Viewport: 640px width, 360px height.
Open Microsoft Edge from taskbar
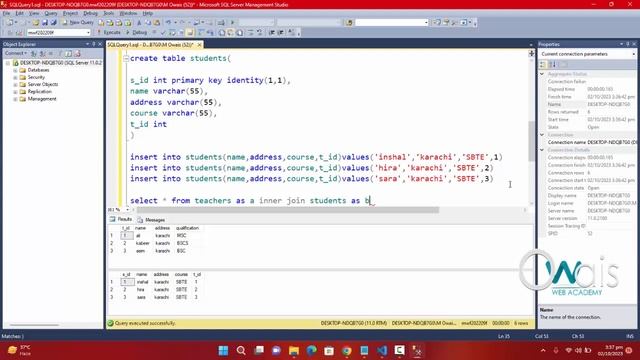pyautogui.click(x=311, y=351)
